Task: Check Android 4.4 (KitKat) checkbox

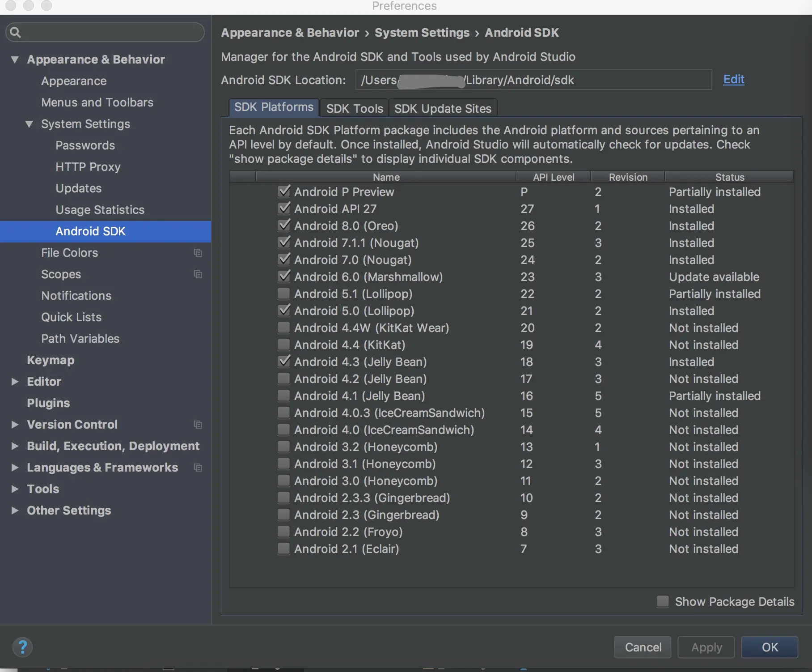Action: pyautogui.click(x=283, y=345)
